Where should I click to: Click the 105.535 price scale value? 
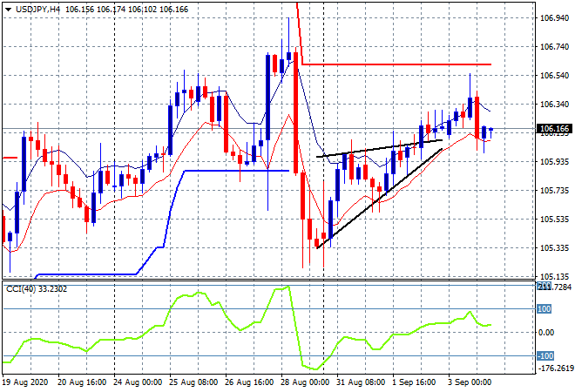[554, 220]
